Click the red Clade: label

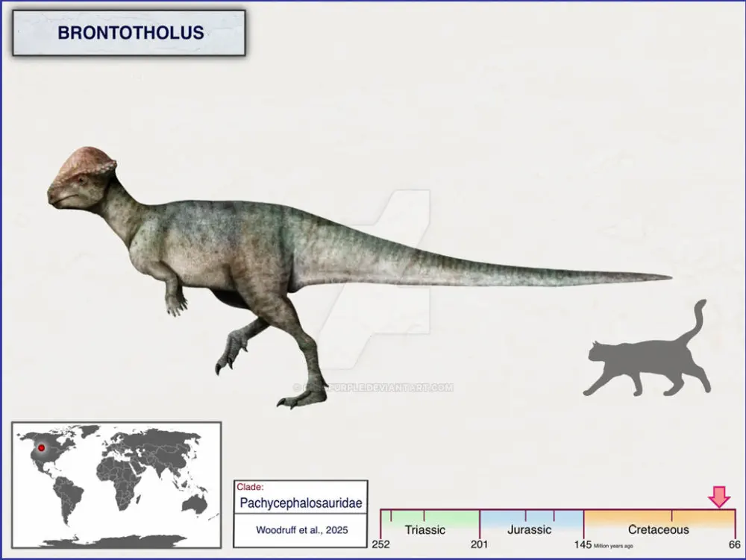pyautogui.click(x=250, y=486)
